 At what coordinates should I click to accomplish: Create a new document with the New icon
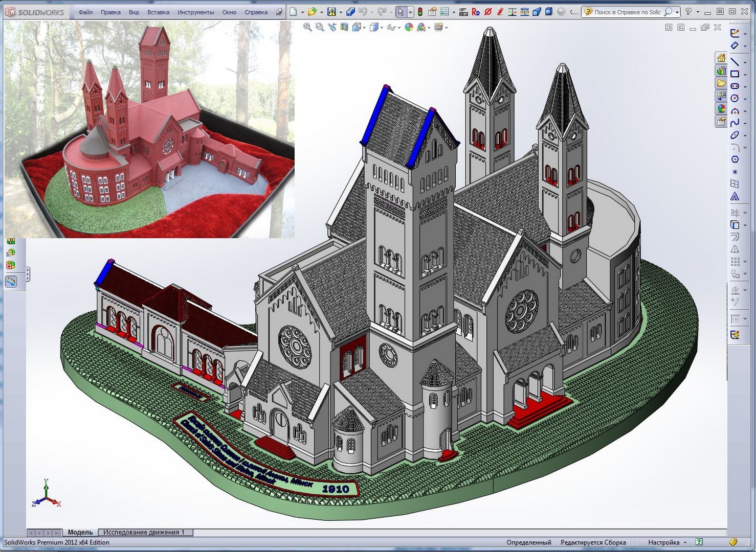(293, 12)
